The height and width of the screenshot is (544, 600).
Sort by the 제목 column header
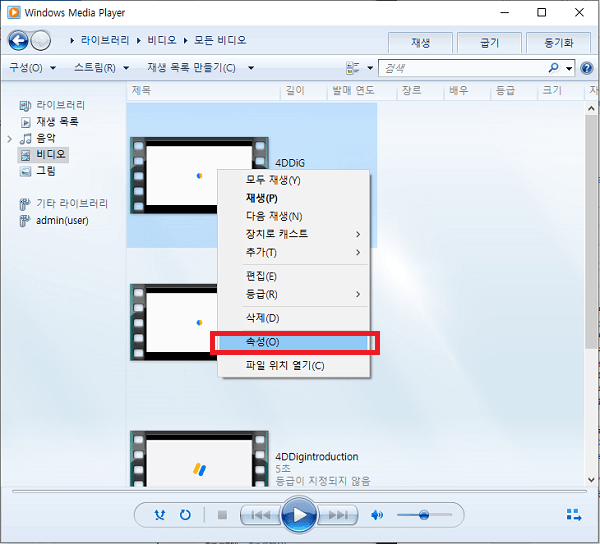point(203,91)
